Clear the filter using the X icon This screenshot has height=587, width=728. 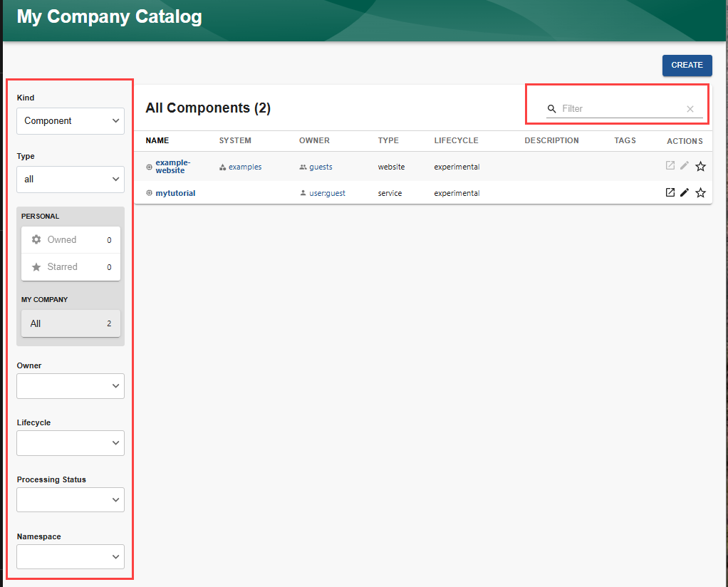(690, 108)
